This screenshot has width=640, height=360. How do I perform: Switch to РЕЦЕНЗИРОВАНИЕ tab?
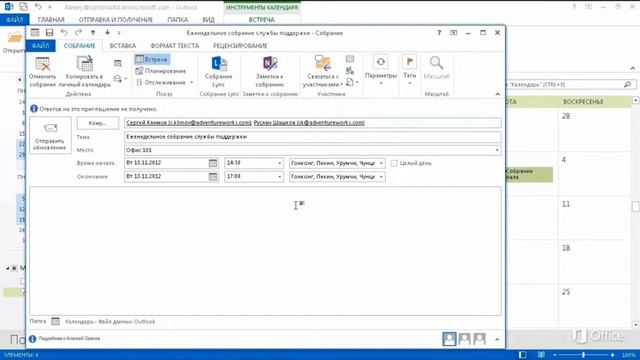(x=240, y=46)
